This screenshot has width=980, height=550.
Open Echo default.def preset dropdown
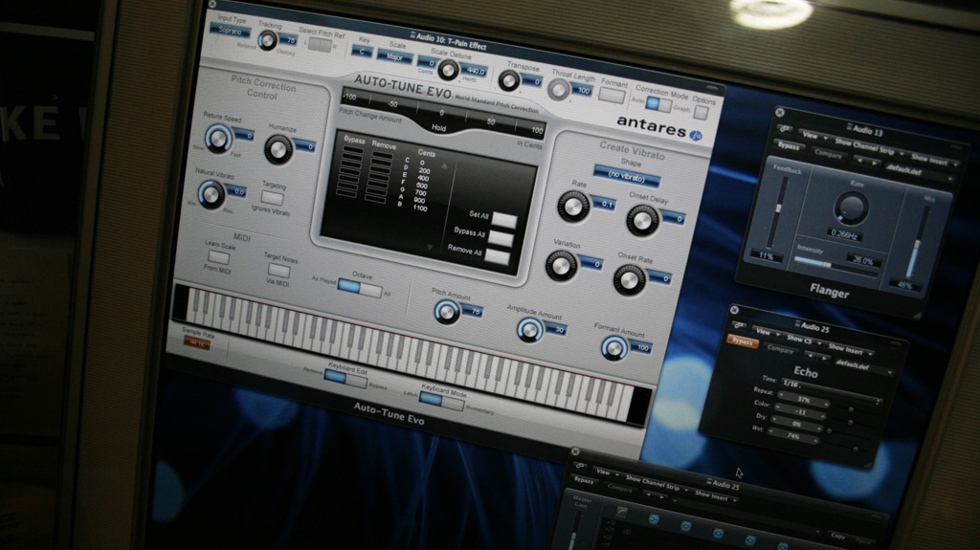tap(863, 365)
